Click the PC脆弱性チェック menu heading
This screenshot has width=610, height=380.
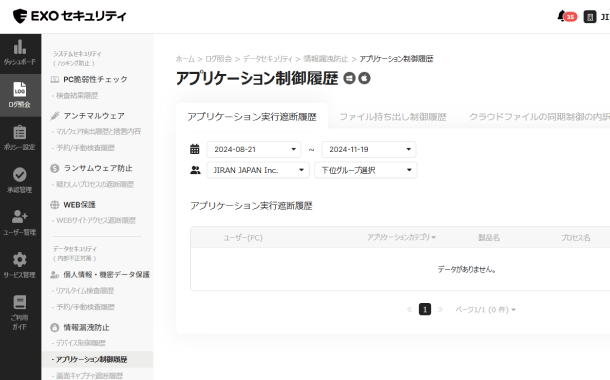95,79
